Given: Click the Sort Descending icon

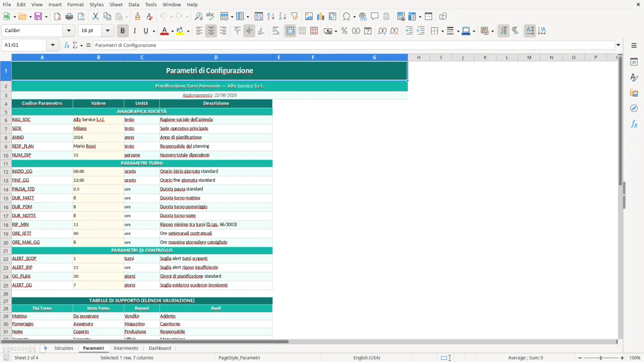Looking at the screenshot, I should [x=282, y=17].
